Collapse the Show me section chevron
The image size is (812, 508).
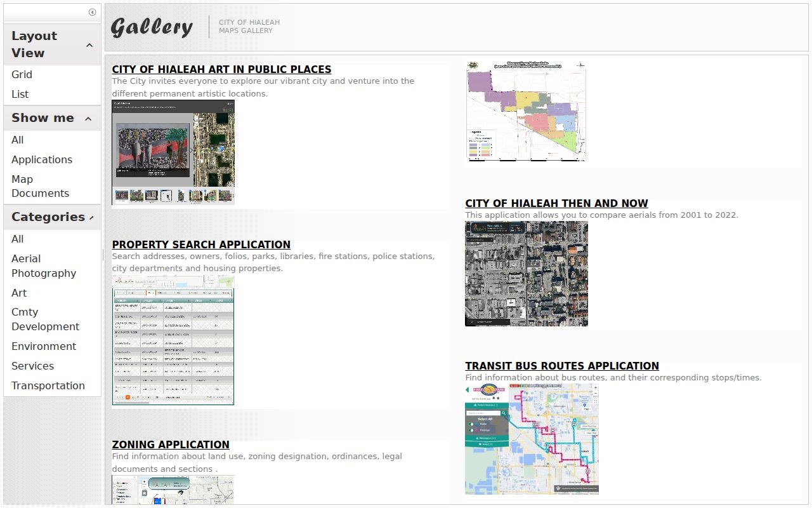point(88,119)
